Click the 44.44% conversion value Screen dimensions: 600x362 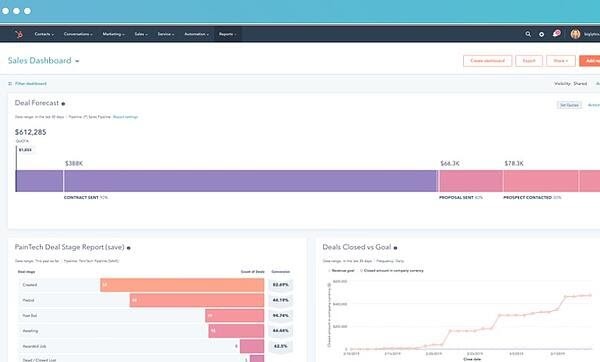pyautogui.click(x=280, y=331)
